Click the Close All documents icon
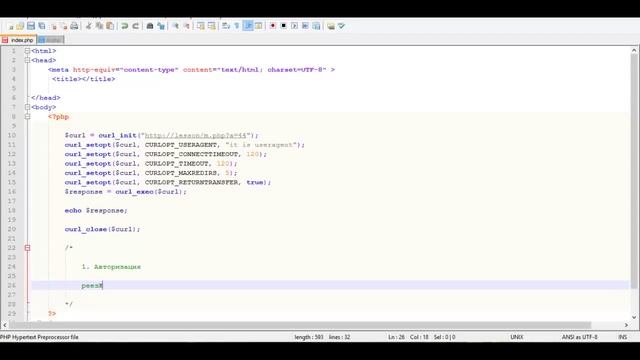The image size is (640, 360). coord(64,26)
